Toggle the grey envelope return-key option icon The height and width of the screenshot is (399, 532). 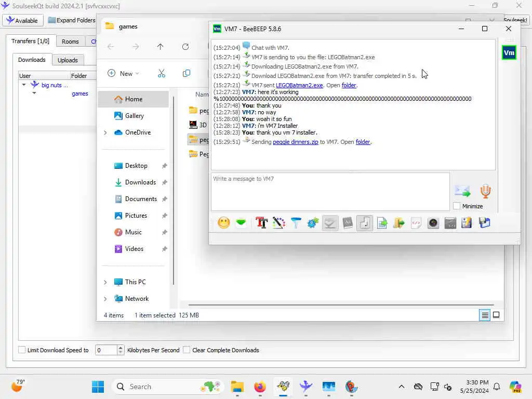coord(330,223)
